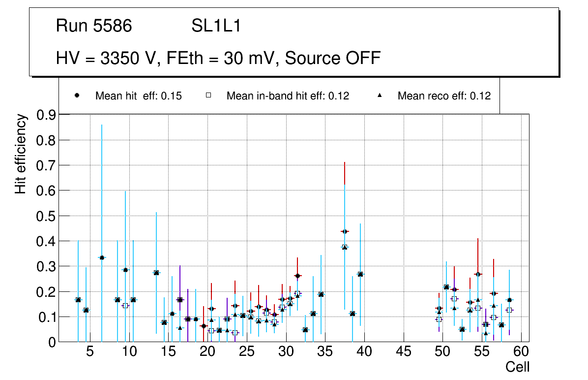
Task: Click the 'Mean hit eff: 0.15' legend label
Action: [x=138, y=96]
